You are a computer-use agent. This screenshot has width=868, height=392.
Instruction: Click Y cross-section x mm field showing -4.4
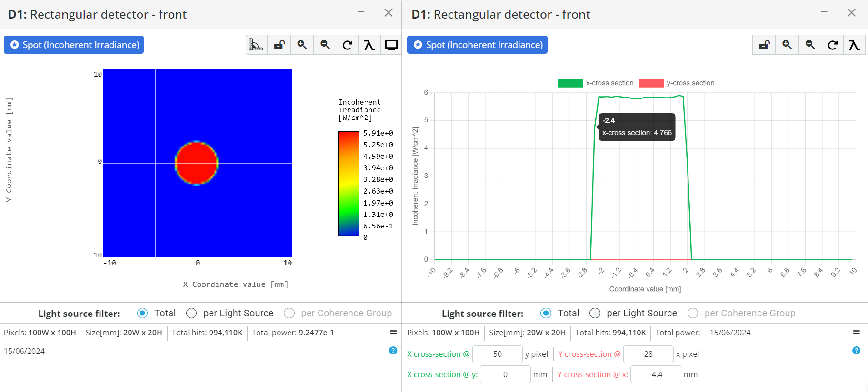click(x=656, y=374)
